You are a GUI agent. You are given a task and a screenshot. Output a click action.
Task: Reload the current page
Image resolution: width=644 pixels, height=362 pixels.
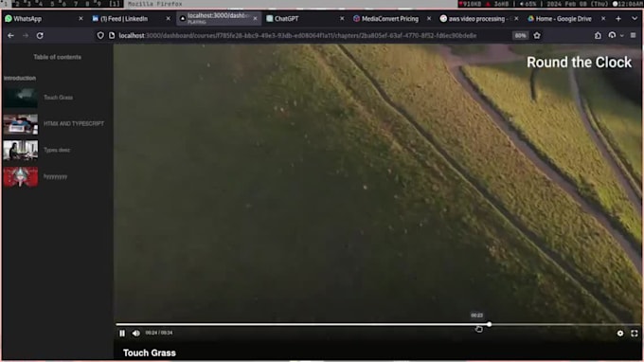click(40, 36)
